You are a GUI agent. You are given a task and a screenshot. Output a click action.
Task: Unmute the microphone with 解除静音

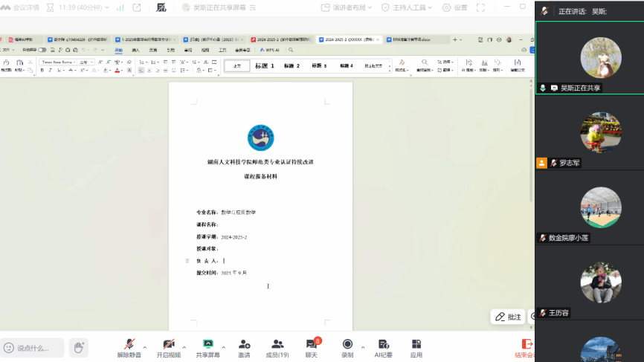click(129, 346)
